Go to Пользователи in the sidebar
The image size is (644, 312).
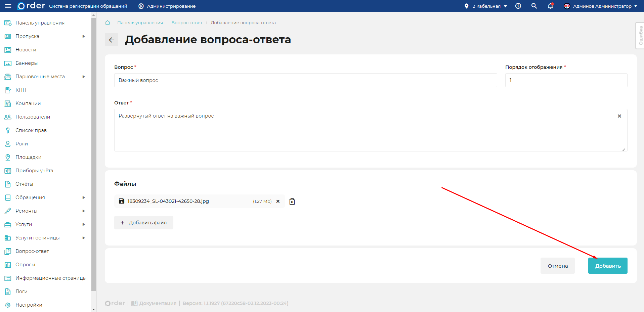point(33,117)
